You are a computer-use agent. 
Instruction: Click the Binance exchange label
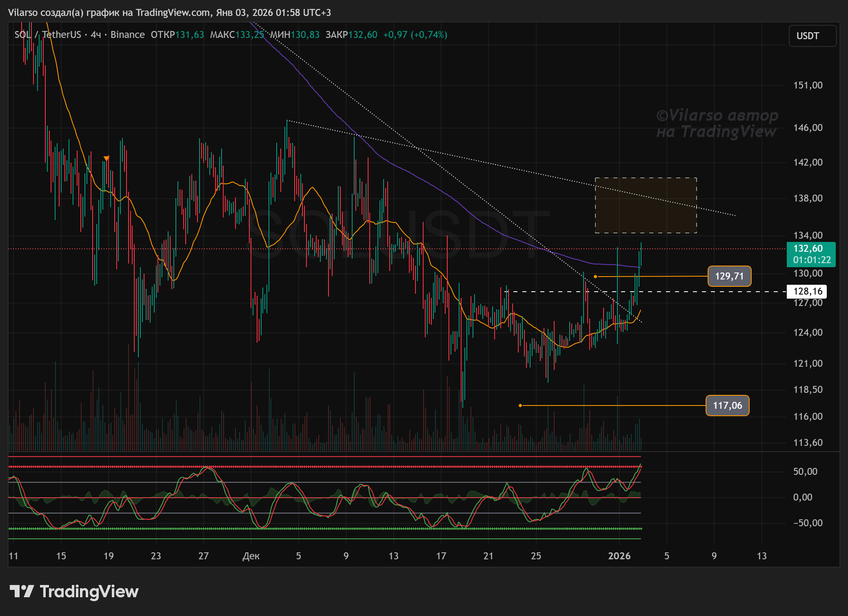[127, 35]
